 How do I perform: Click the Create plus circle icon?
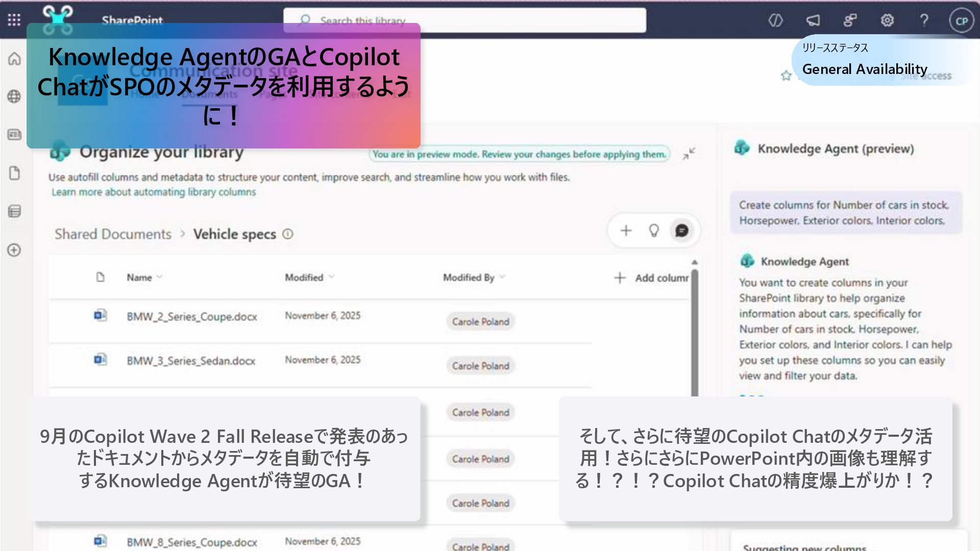click(x=14, y=250)
